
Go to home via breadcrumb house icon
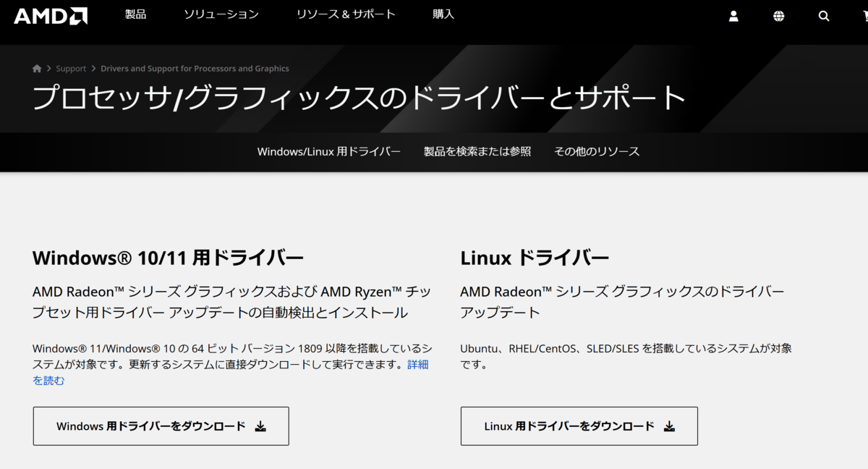[x=37, y=69]
